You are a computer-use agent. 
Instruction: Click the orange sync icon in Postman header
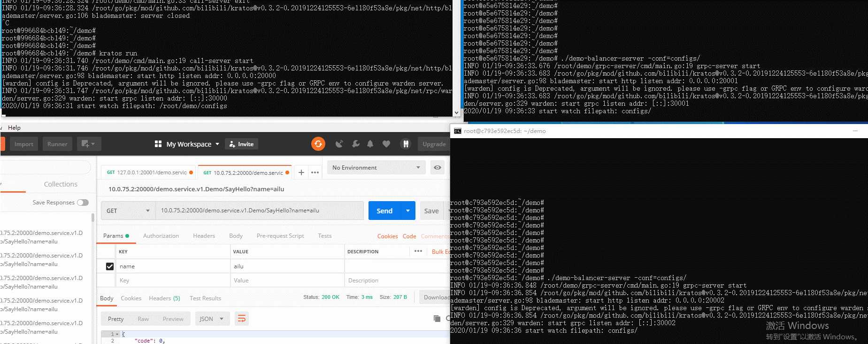318,144
